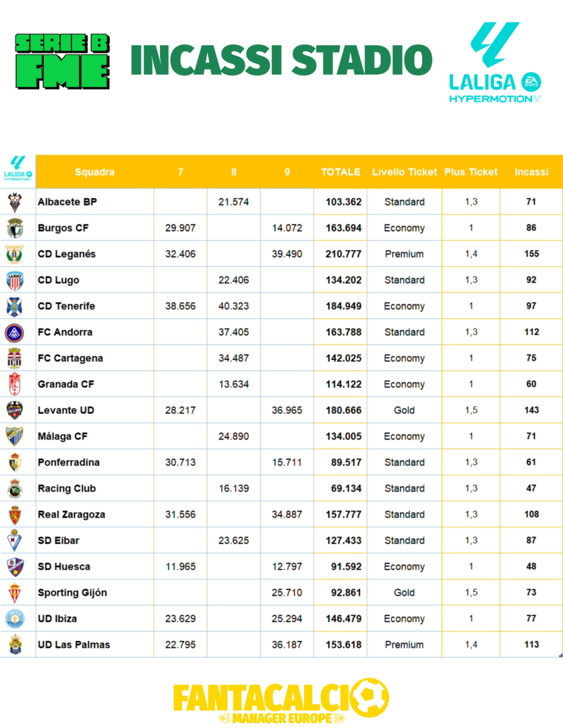Click the Livello Ticket column header
The image size is (563, 728).
coord(404,172)
